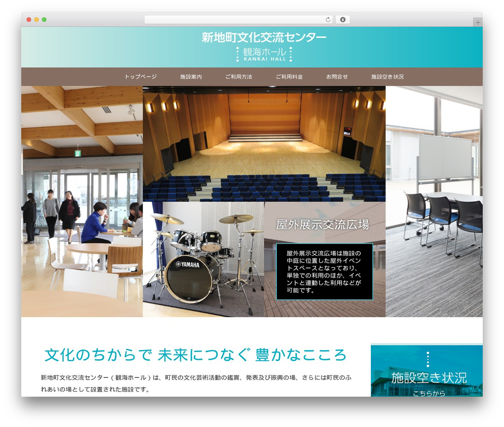The image size is (504, 427).
Task: Click the 文化のちからで 未来につなぐ heading
Action: pyautogui.click(x=195, y=355)
